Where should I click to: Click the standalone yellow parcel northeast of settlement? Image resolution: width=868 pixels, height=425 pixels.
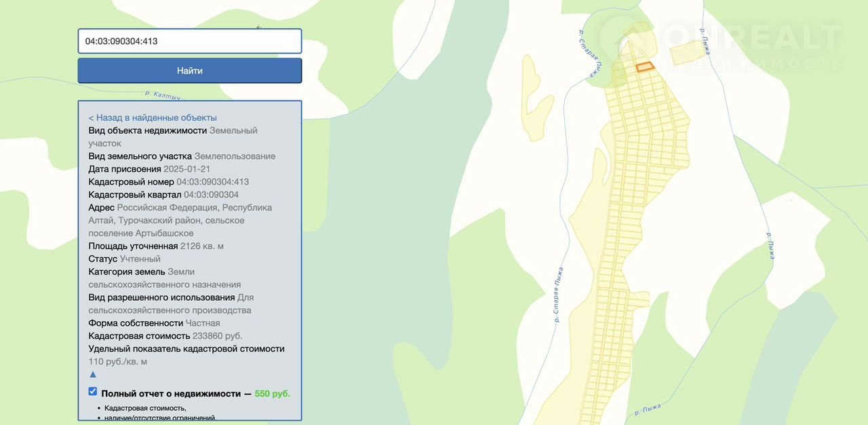pos(688,52)
